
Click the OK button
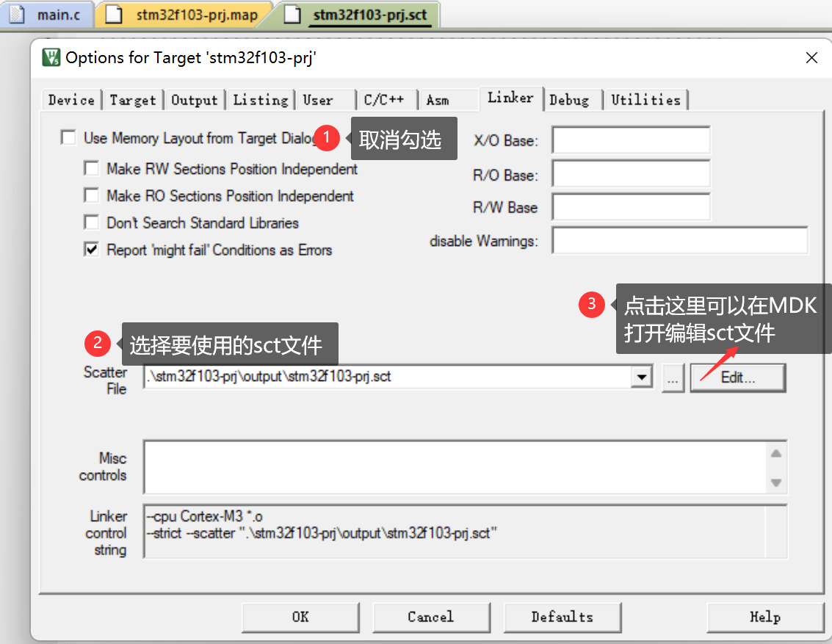[300, 617]
